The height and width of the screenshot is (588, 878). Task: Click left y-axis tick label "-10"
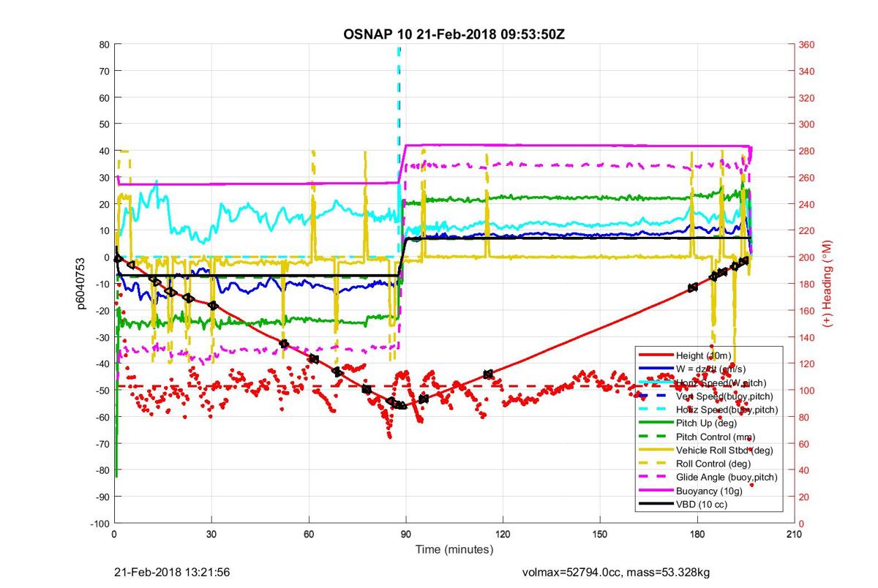[x=103, y=284]
